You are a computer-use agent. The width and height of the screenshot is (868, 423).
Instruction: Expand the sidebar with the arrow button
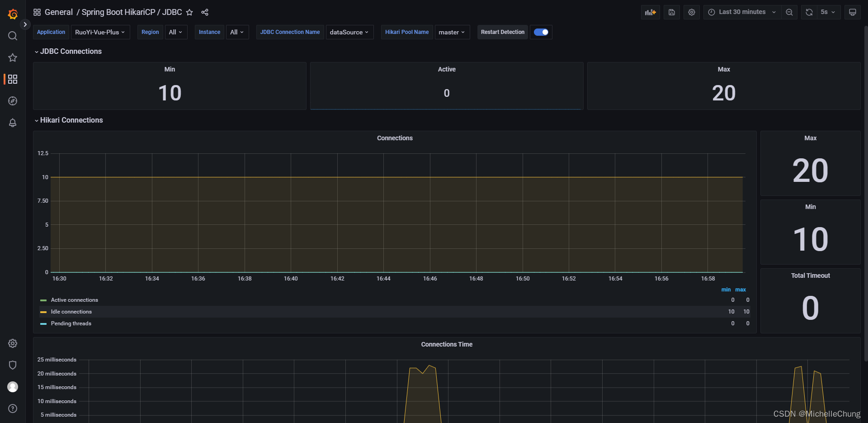pyautogui.click(x=25, y=24)
